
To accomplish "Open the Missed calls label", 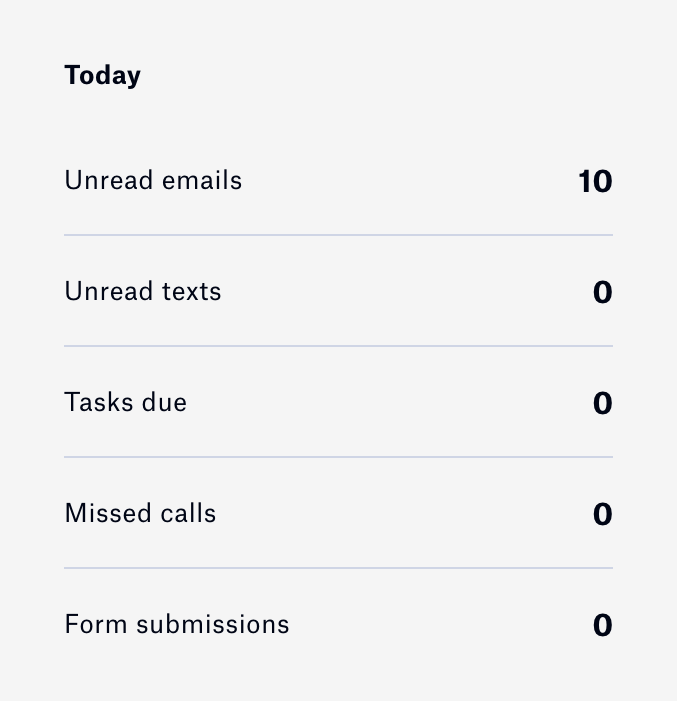I will coord(140,514).
